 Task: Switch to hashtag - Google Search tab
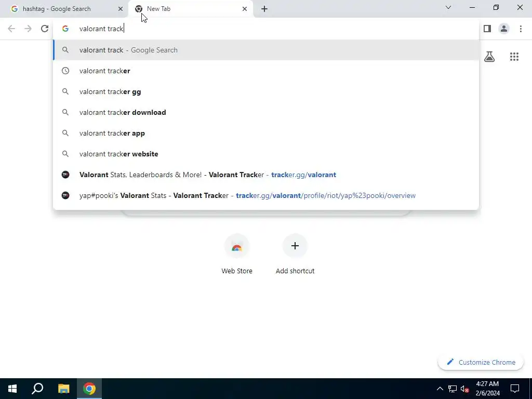click(63, 9)
